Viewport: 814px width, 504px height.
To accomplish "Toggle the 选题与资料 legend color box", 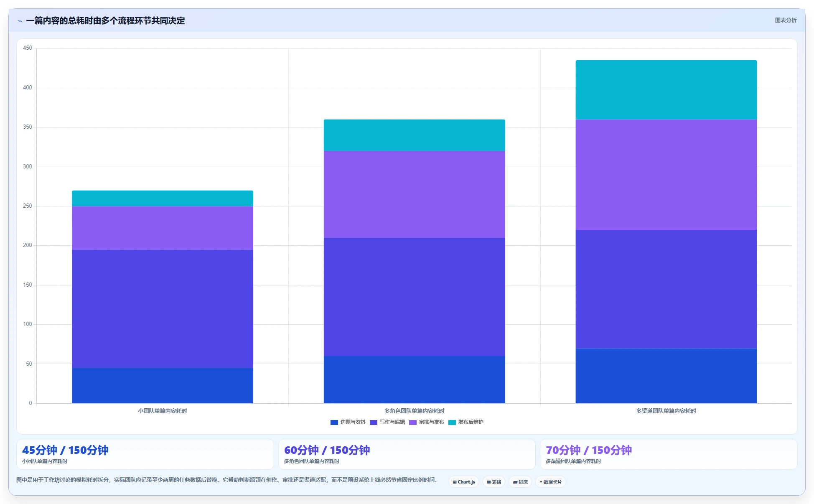I will 334,423.
